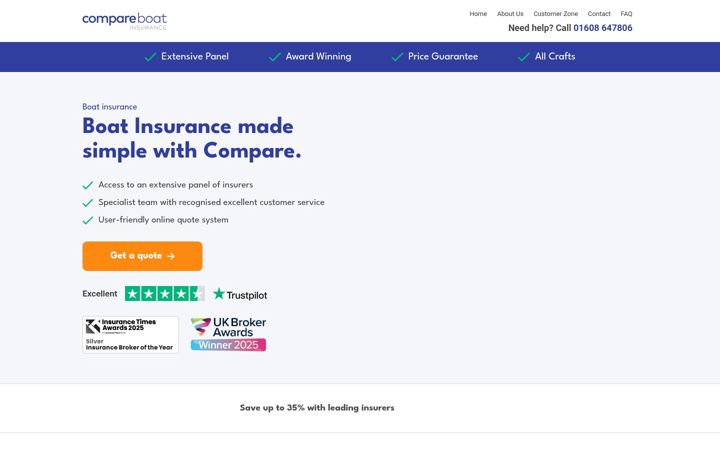This screenshot has width=720, height=450.
Task: Click 'Award Winning' banner text
Action: [x=318, y=56]
